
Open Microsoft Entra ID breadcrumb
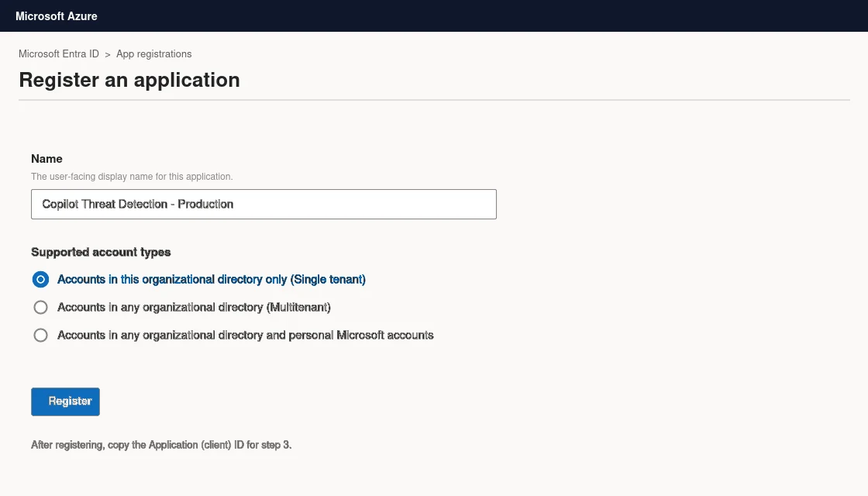tap(59, 53)
